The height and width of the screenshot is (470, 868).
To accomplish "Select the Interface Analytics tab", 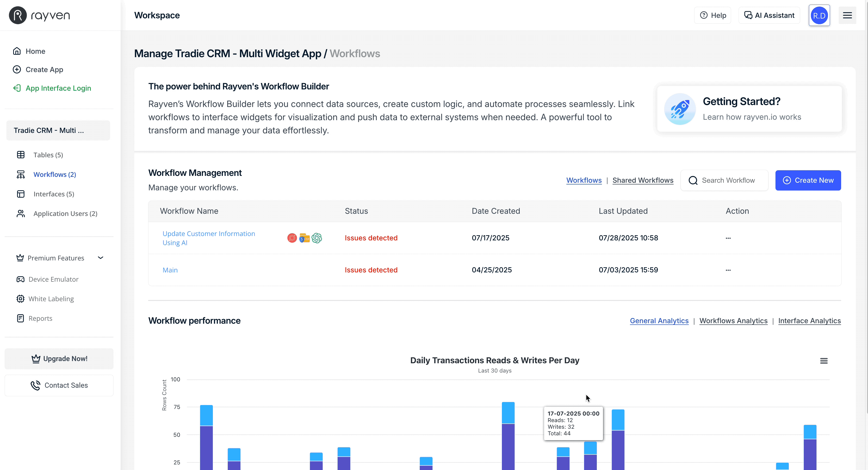I will pyautogui.click(x=809, y=321).
